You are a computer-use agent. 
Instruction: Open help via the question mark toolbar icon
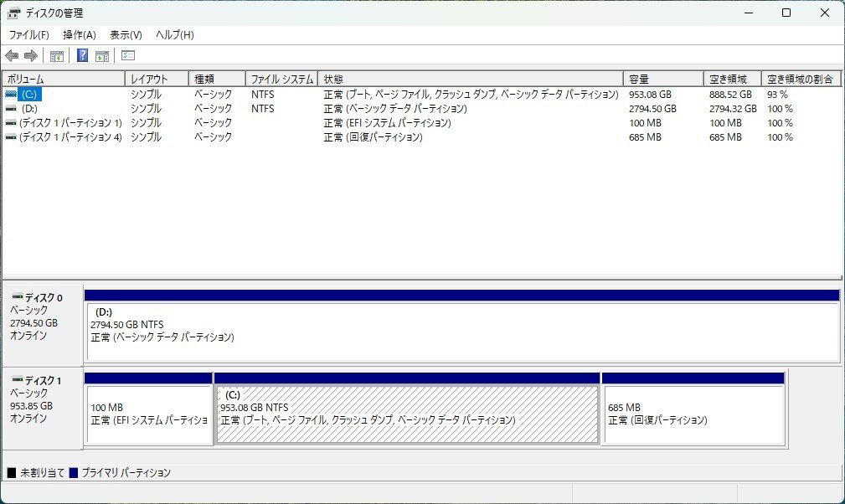coord(81,55)
